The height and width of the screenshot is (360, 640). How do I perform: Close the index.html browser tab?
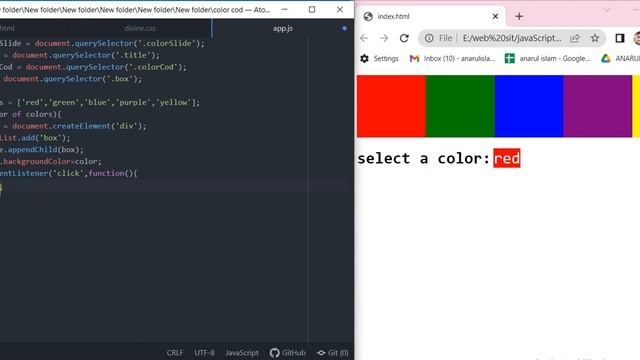click(x=495, y=16)
